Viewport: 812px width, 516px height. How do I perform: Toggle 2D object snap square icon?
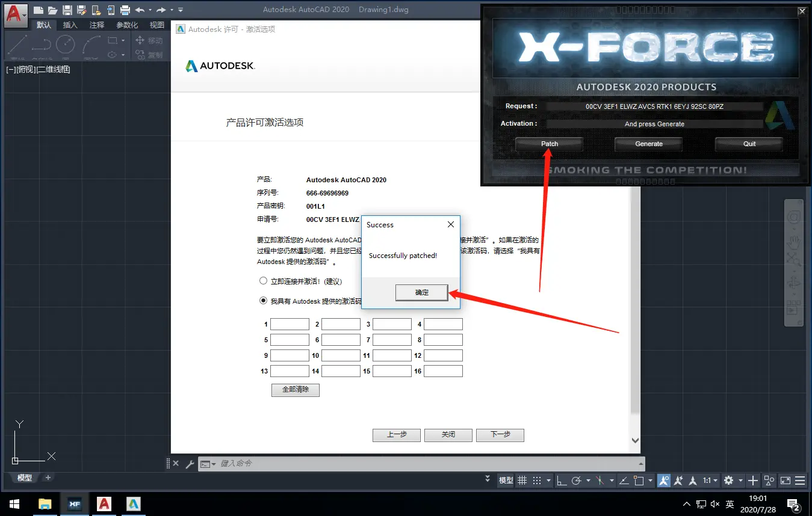(639, 481)
